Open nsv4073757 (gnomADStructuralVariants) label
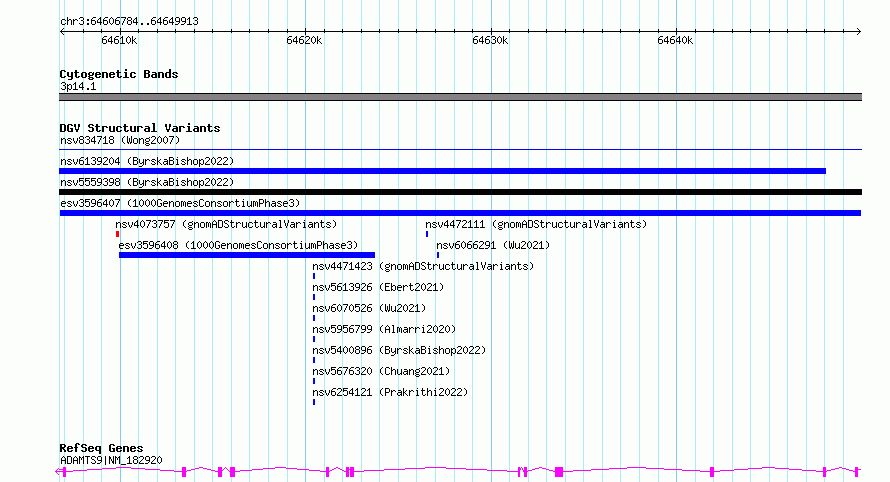The height and width of the screenshot is (482, 890). coord(226,224)
